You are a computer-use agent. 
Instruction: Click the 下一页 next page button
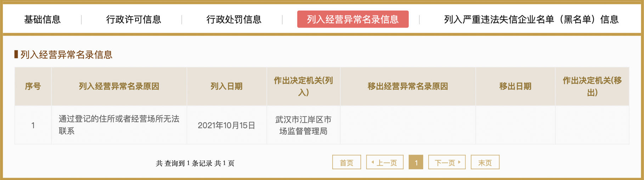447,163
